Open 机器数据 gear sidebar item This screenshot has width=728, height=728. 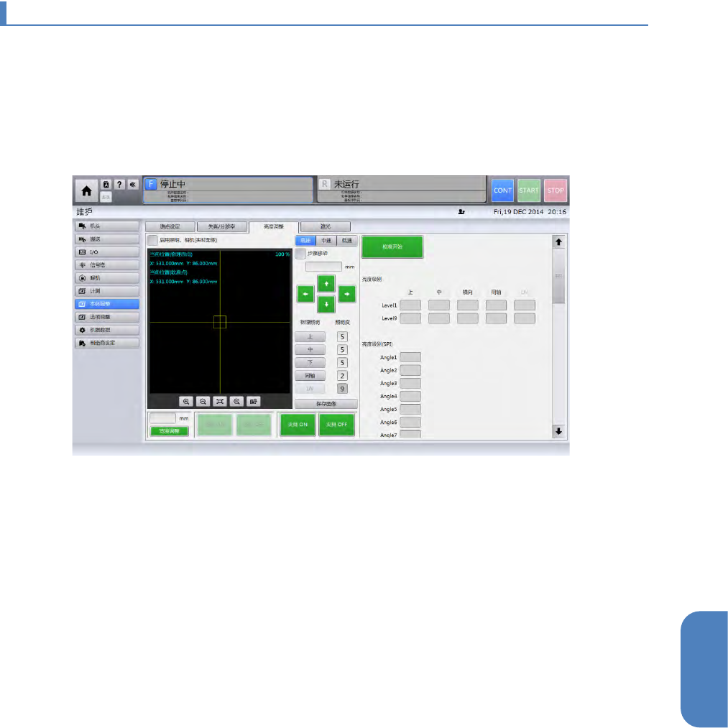tap(107, 330)
